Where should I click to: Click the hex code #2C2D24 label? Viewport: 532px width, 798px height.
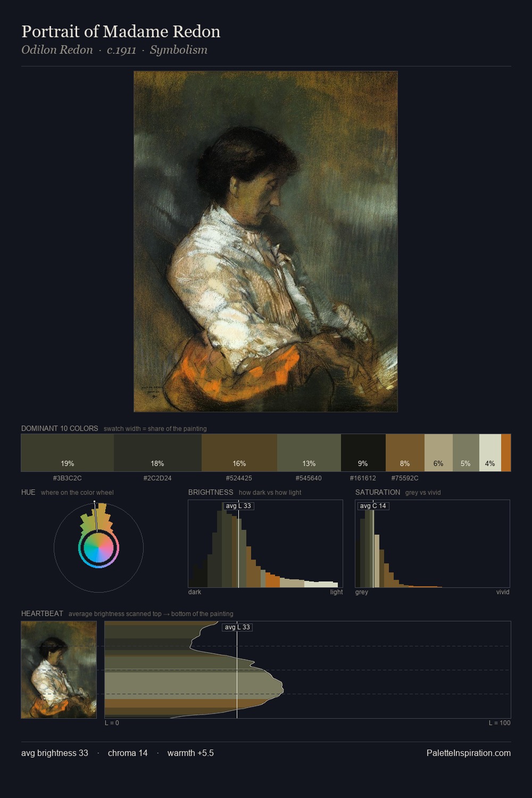[157, 478]
